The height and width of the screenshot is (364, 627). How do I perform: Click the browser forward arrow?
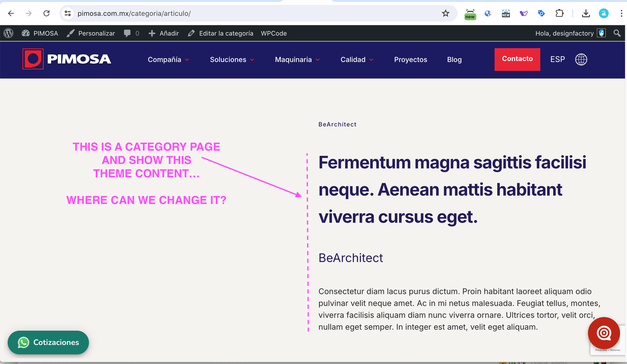29,13
